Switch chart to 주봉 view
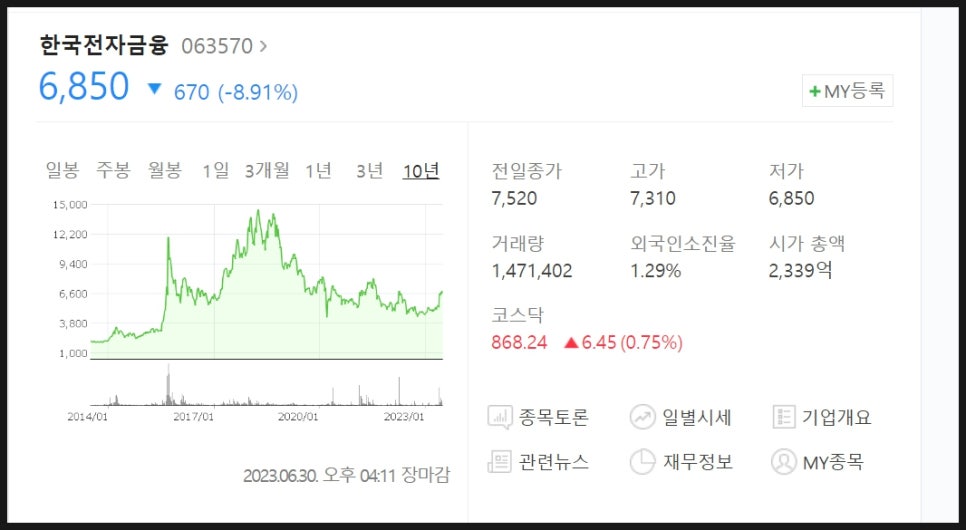 click(x=113, y=170)
